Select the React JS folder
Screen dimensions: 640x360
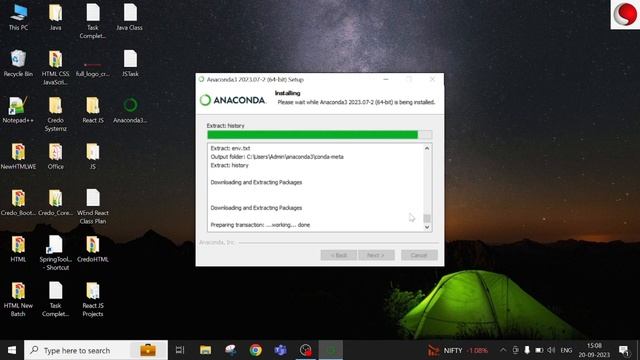coord(93,110)
